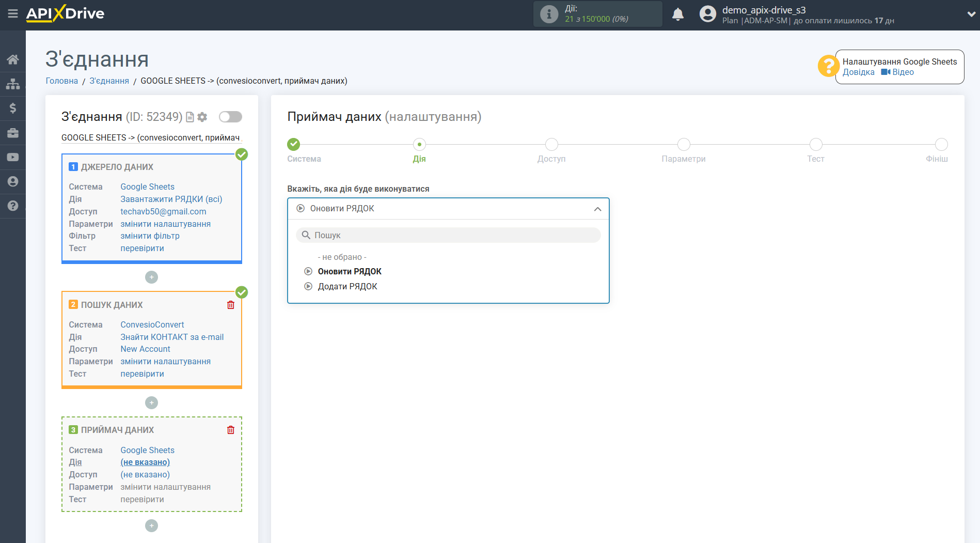Open the Довідка help link
980x543 pixels.
pos(858,72)
